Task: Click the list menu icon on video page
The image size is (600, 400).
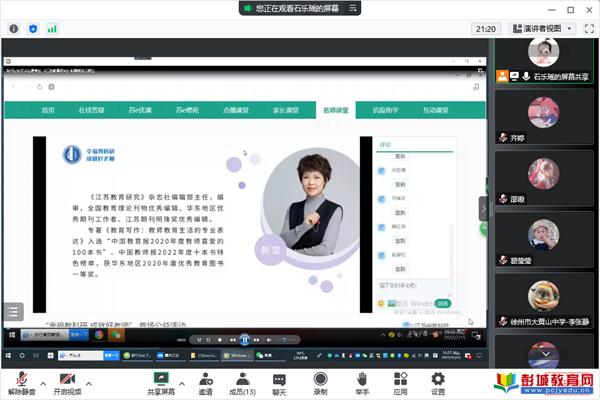Action: (x=13, y=312)
